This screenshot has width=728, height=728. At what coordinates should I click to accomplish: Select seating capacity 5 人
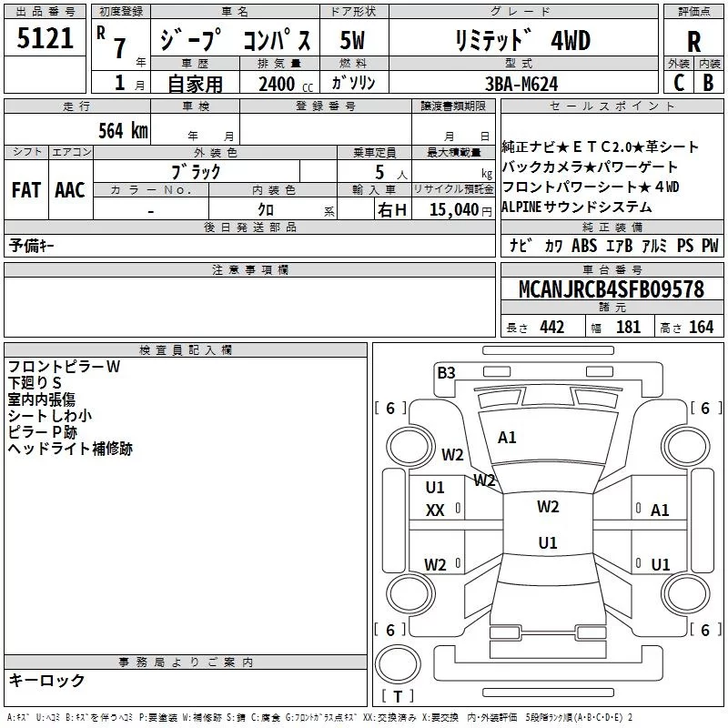click(x=391, y=173)
